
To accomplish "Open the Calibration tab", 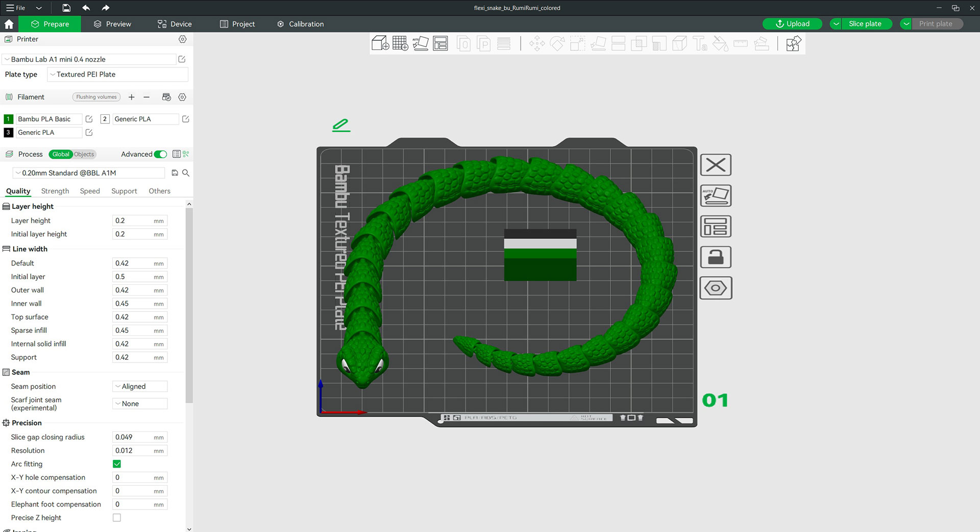I will tap(300, 24).
